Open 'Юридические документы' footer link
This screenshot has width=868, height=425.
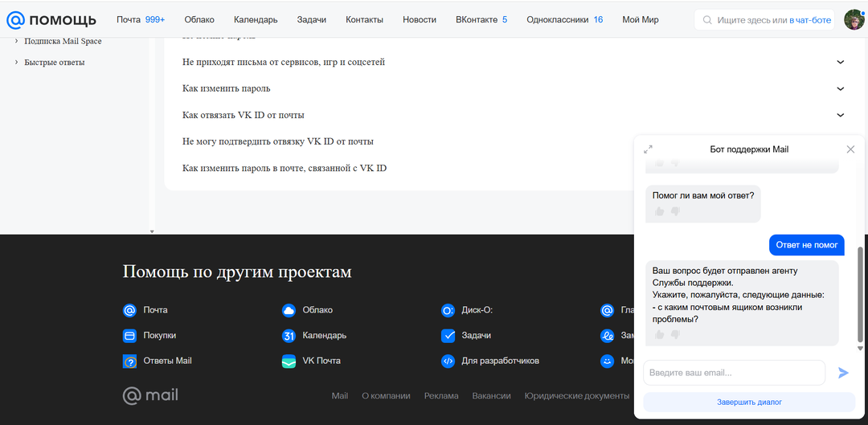tap(577, 396)
